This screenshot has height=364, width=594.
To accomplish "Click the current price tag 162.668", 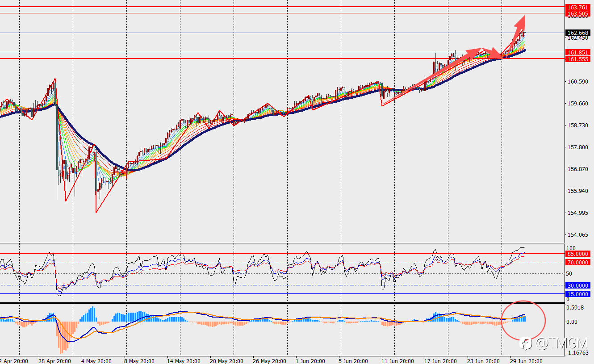I will coord(577,33).
